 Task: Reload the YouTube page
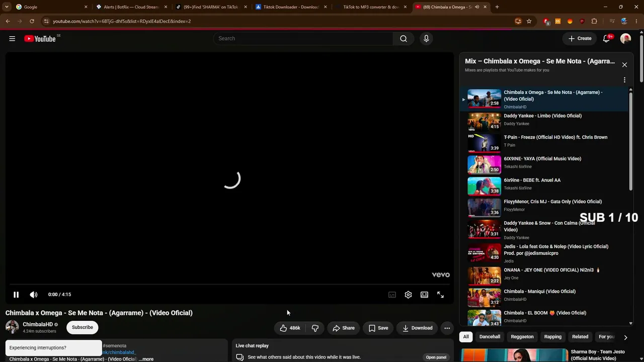(32, 21)
